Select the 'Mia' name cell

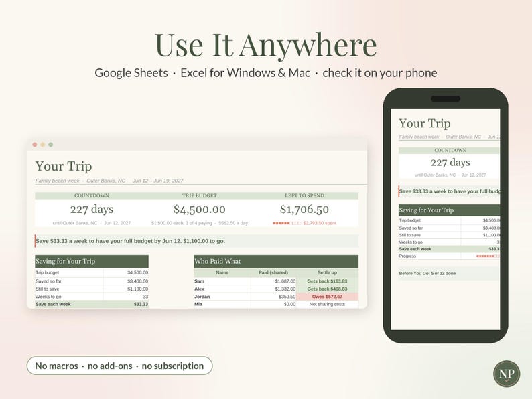[x=222, y=304]
